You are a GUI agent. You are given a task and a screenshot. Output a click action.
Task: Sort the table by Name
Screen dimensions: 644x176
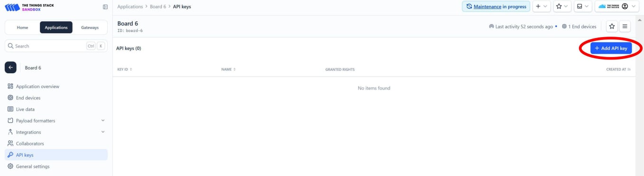pos(228,69)
